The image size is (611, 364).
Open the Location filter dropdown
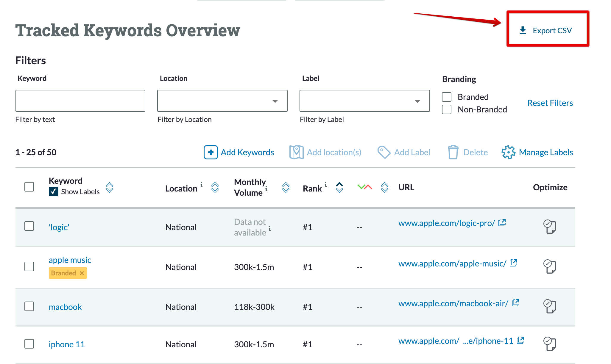(222, 101)
